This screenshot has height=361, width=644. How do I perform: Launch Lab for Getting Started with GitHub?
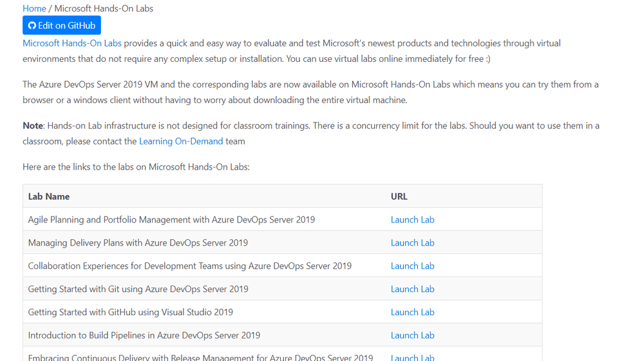pyautogui.click(x=412, y=312)
